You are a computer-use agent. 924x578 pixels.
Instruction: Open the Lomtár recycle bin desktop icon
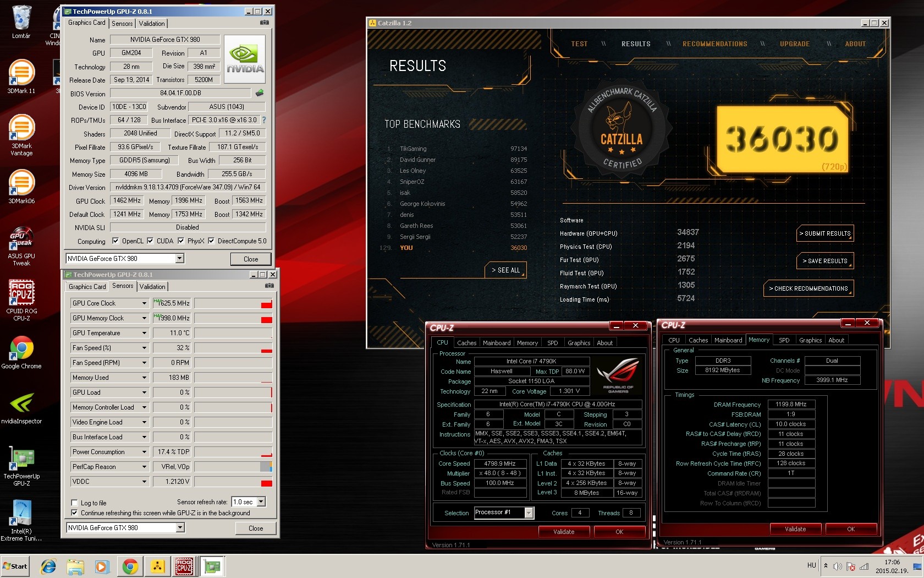[21, 22]
